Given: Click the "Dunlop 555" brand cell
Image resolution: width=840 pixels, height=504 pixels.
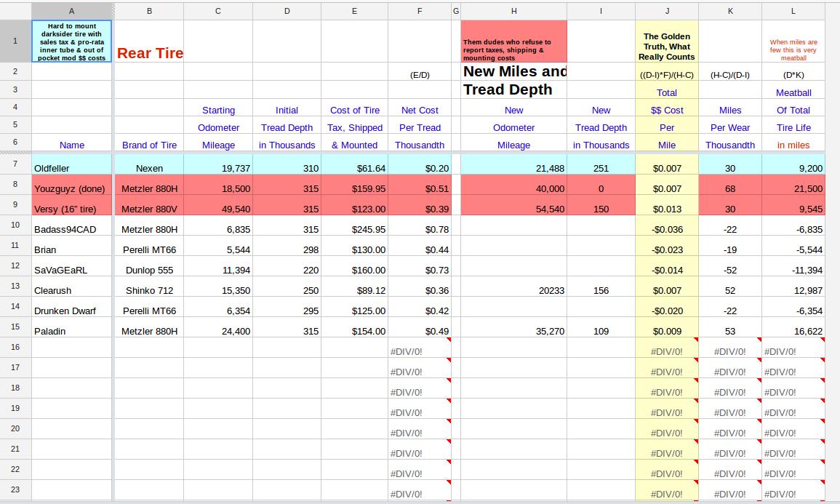Looking at the screenshot, I should 149,270.
